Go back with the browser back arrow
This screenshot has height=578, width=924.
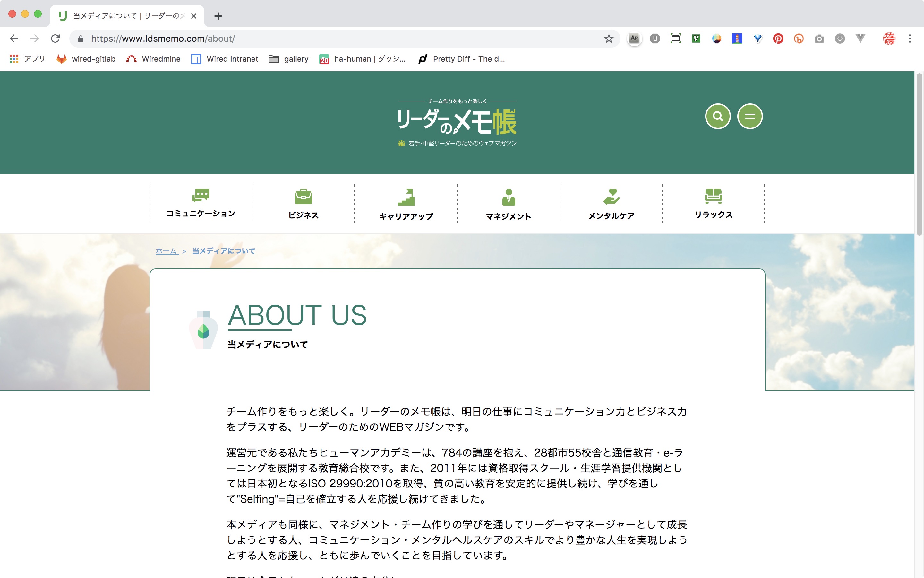(x=14, y=39)
